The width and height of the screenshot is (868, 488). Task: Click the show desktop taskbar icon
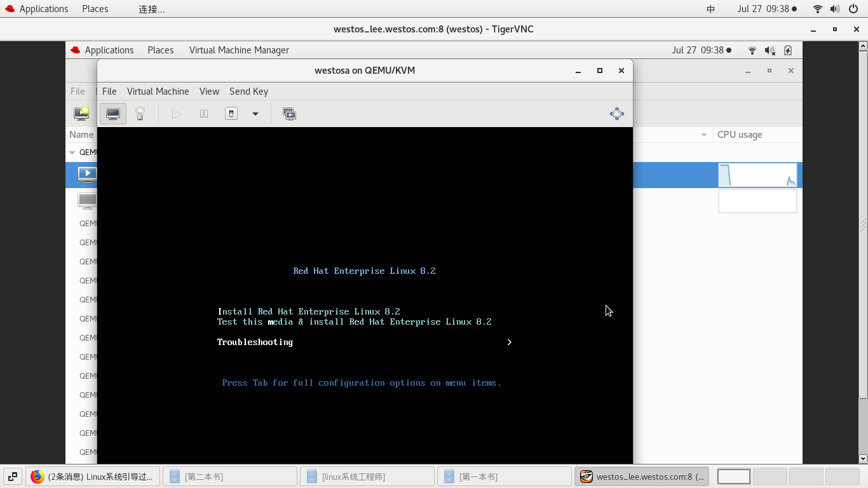pyautogui.click(x=13, y=477)
